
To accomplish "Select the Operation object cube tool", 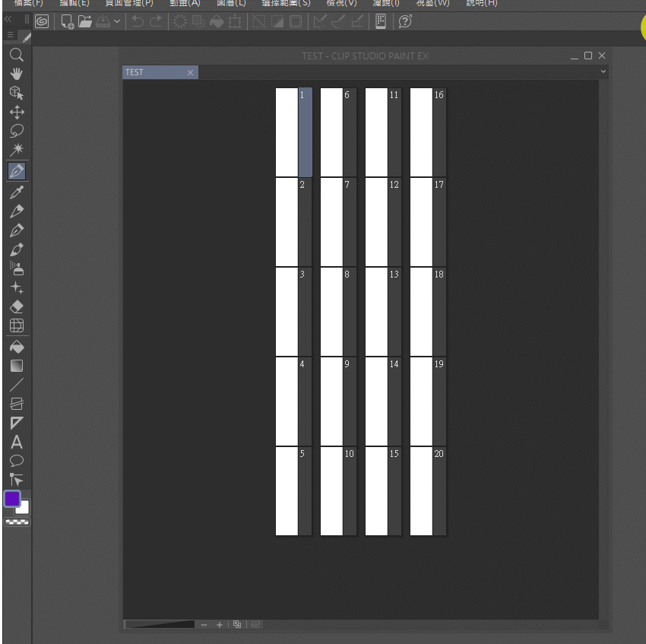I will [17, 93].
